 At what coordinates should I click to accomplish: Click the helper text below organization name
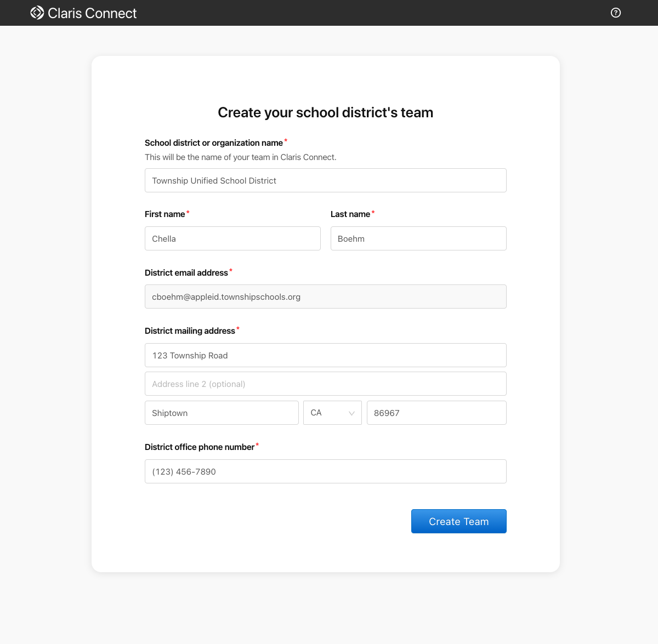[241, 157]
